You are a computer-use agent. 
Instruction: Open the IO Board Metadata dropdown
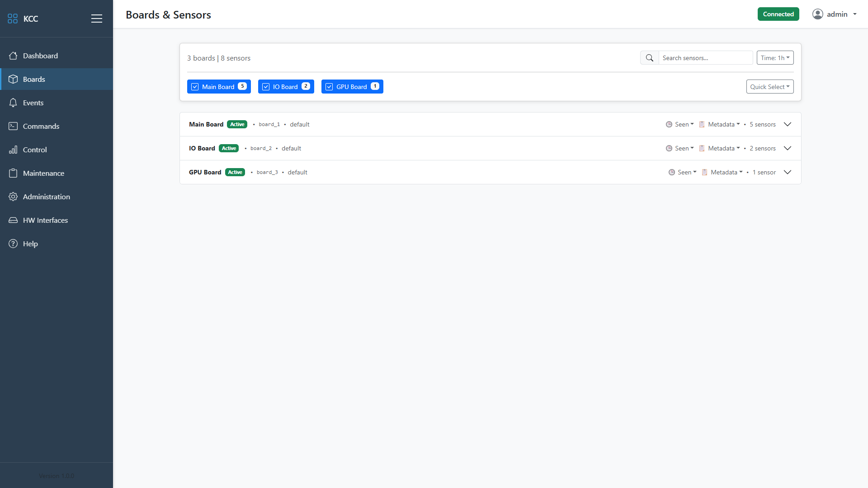coord(723,148)
